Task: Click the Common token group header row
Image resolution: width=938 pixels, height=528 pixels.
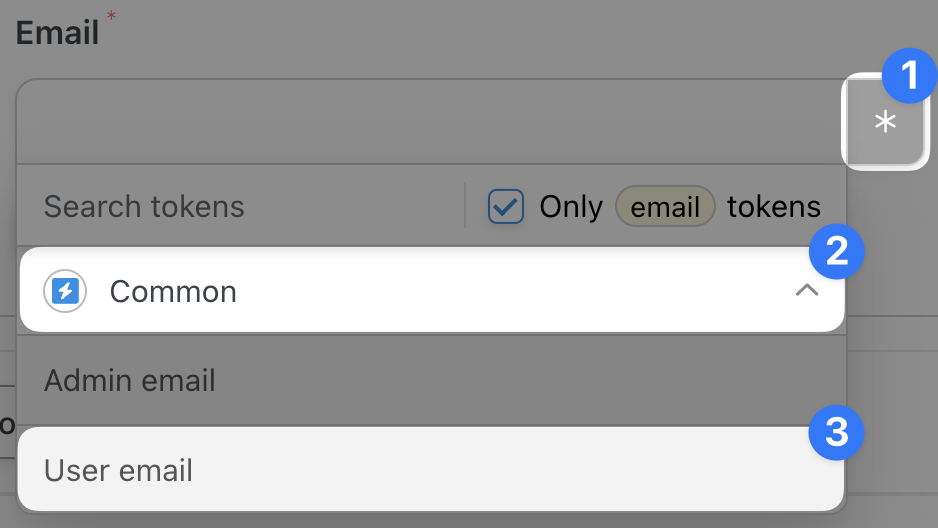Action: (430, 291)
